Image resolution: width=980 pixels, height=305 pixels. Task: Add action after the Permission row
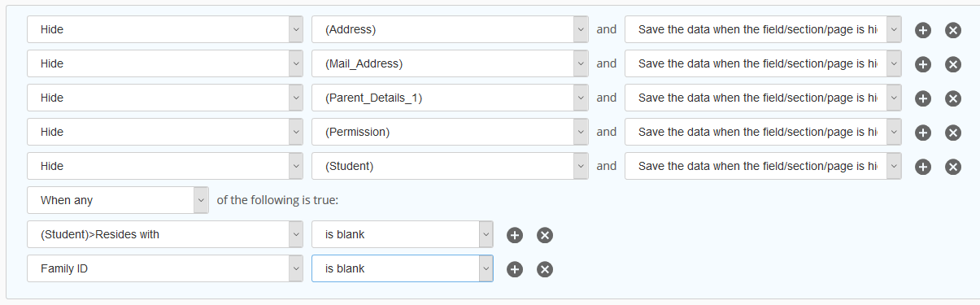click(923, 133)
